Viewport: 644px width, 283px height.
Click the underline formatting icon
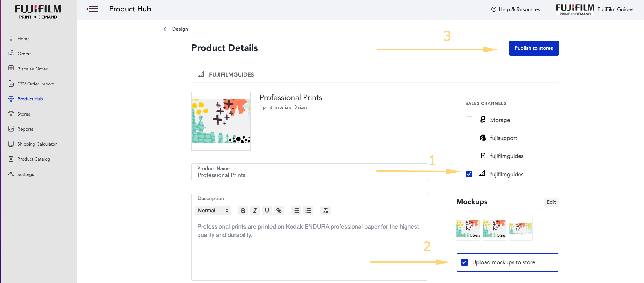(x=267, y=211)
